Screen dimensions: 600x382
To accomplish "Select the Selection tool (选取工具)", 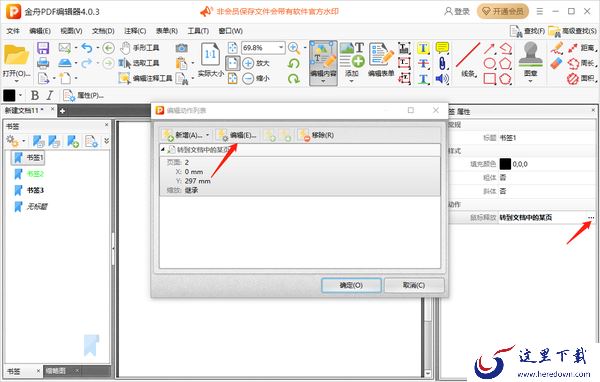I will pyautogui.click(x=139, y=63).
